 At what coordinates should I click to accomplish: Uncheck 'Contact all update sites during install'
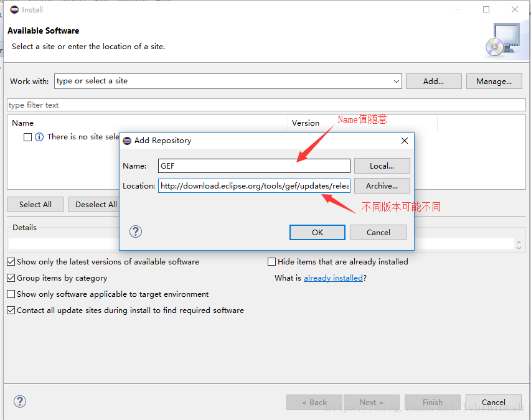tap(11, 310)
